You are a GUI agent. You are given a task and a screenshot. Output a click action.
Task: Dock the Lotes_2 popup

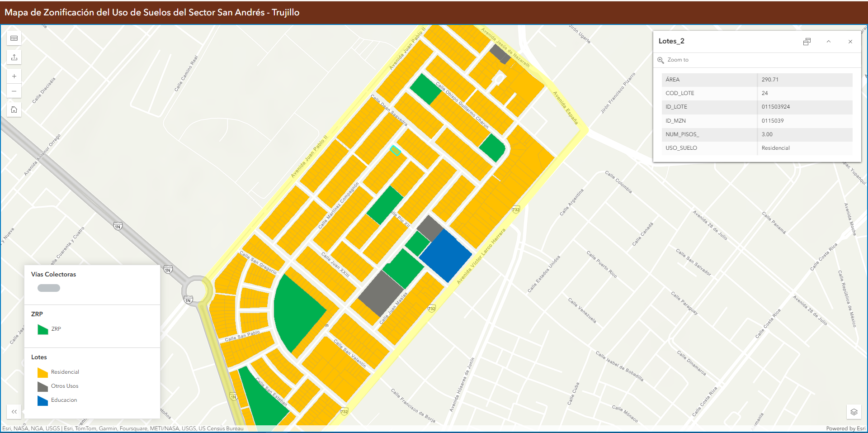pyautogui.click(x=807, y=42)
